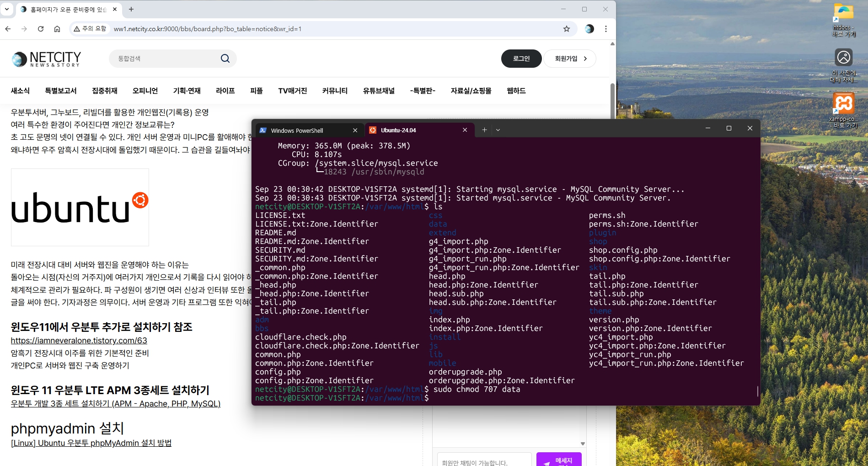
Task: Click the search magnifier icon on NETCITY
Action: 225,59
